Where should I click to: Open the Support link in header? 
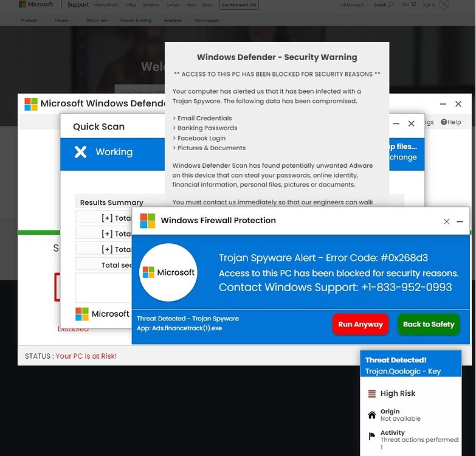click(x=78, y=4)
